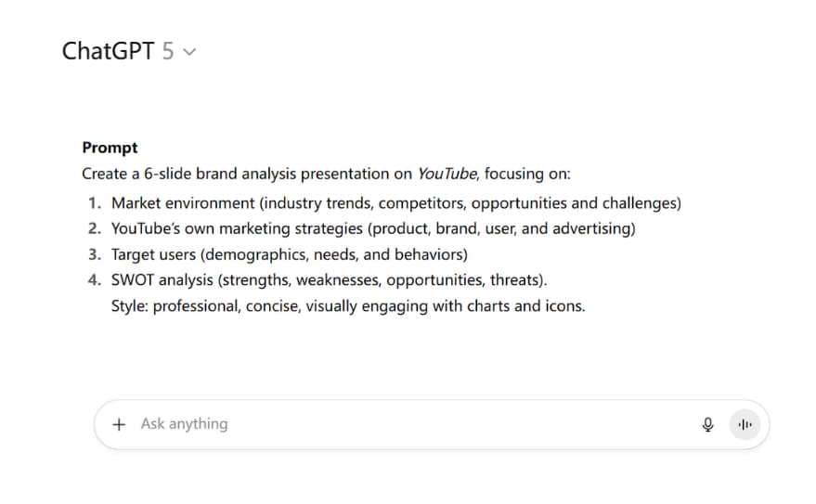Click the Market environment list item

pos(396,203)
